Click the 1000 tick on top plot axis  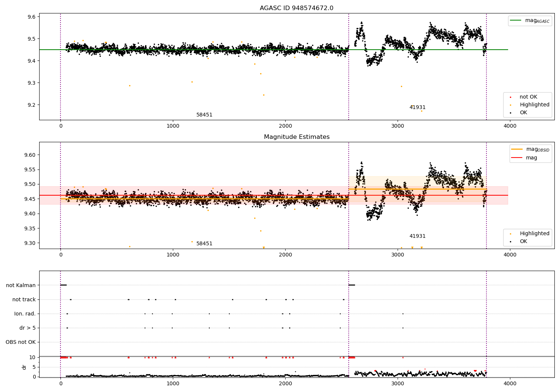(x=173, y=126)
